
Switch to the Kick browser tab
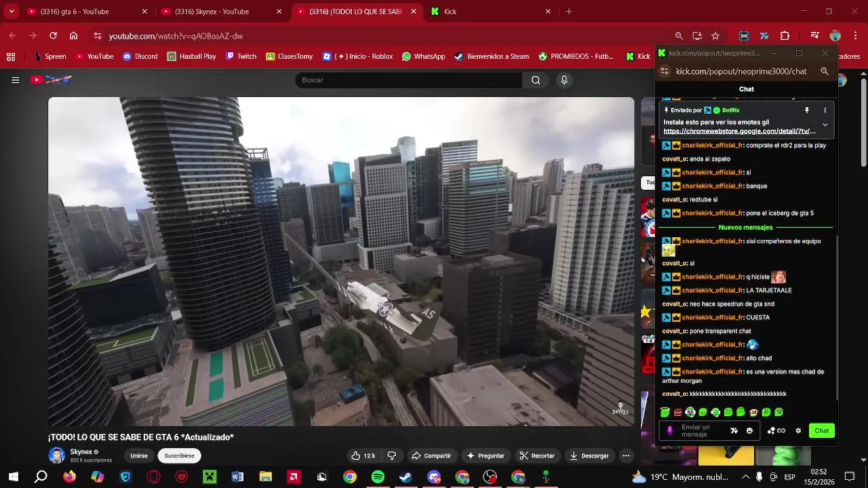pos(491,12)
